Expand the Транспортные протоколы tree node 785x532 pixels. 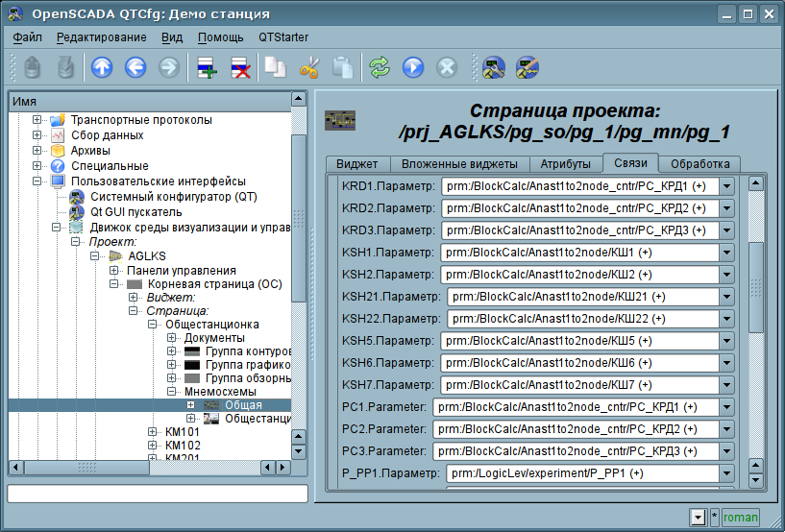pos(37,120)
